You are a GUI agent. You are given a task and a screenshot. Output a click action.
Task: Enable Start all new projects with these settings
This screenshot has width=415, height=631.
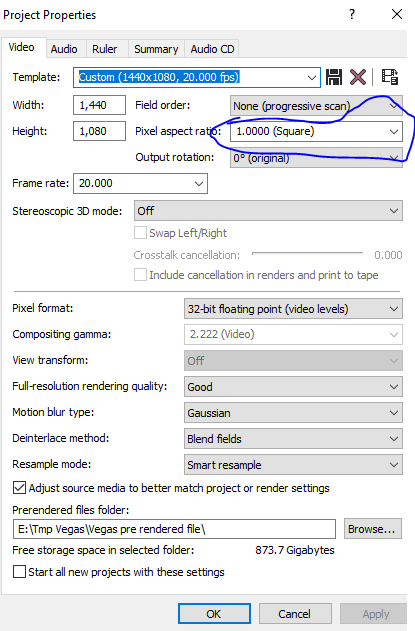tap(19, 572)
